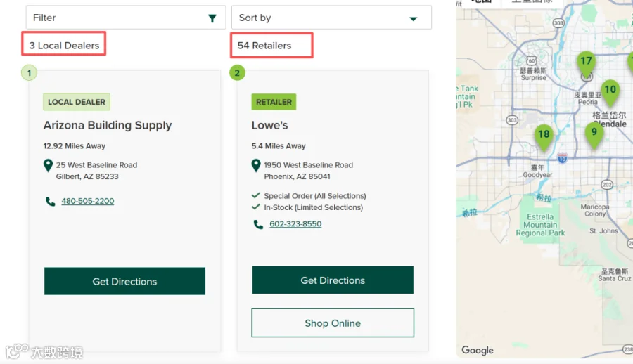The width and height of the screenshot is (633, 364).
Task: Click the Google logo on map
Action: pos(477,350)
